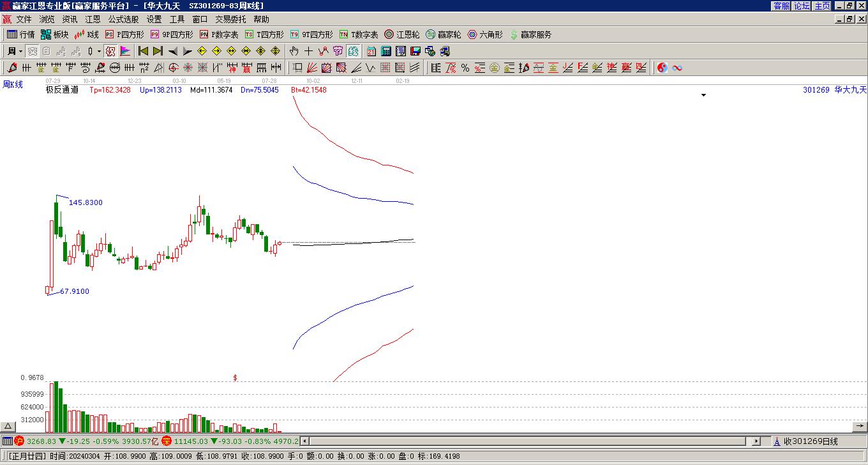
Task: Toggle the 权 price adjustment button
Action: (110, 51)
